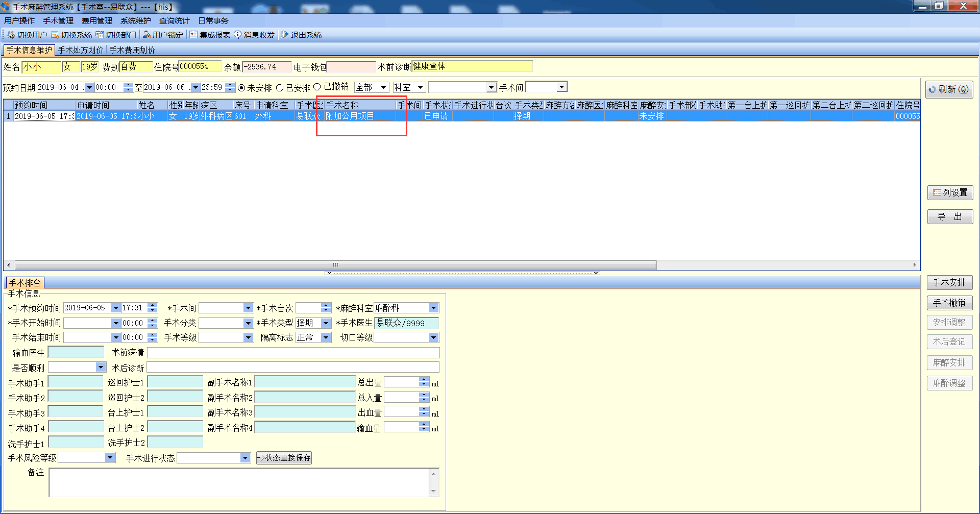Switch to the 手术费用划价 tab
The width and height of the screenshot is (980, 514).
[132, 50]
